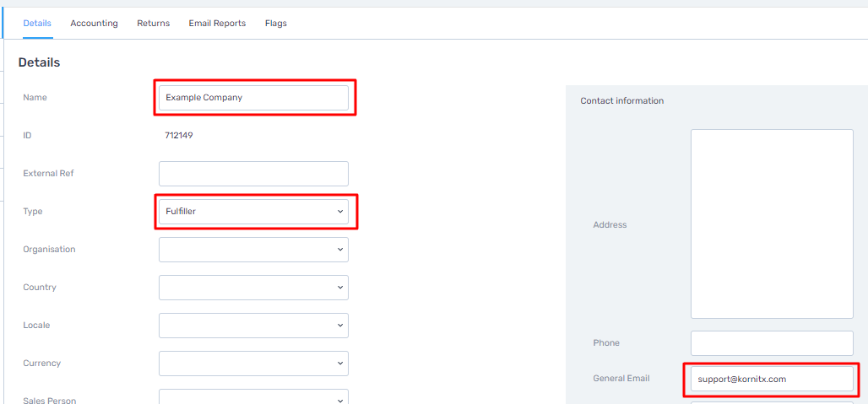Click the General Email field
Viewport: 868px width, 404px height.
click(x=772, y=379)
